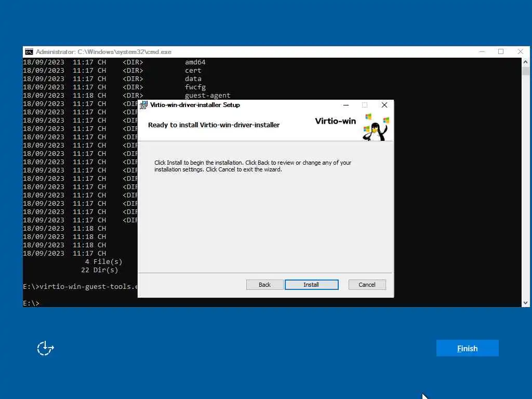Go Back in the setup wizard
The height and width of the screenshot is (399, 532).
tap(264, 285)
